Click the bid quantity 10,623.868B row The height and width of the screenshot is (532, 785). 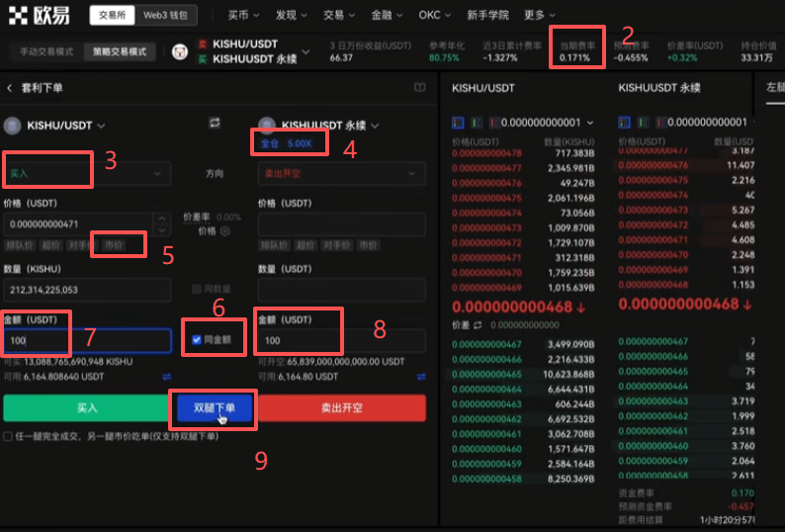523,374
